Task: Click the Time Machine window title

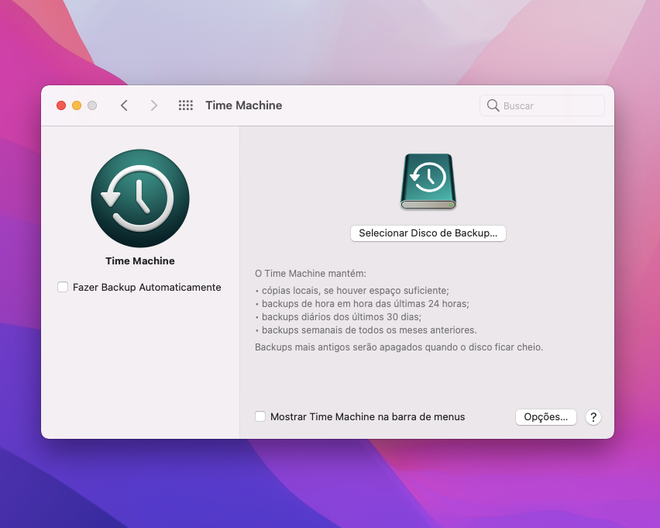Action: pos(244,105)
